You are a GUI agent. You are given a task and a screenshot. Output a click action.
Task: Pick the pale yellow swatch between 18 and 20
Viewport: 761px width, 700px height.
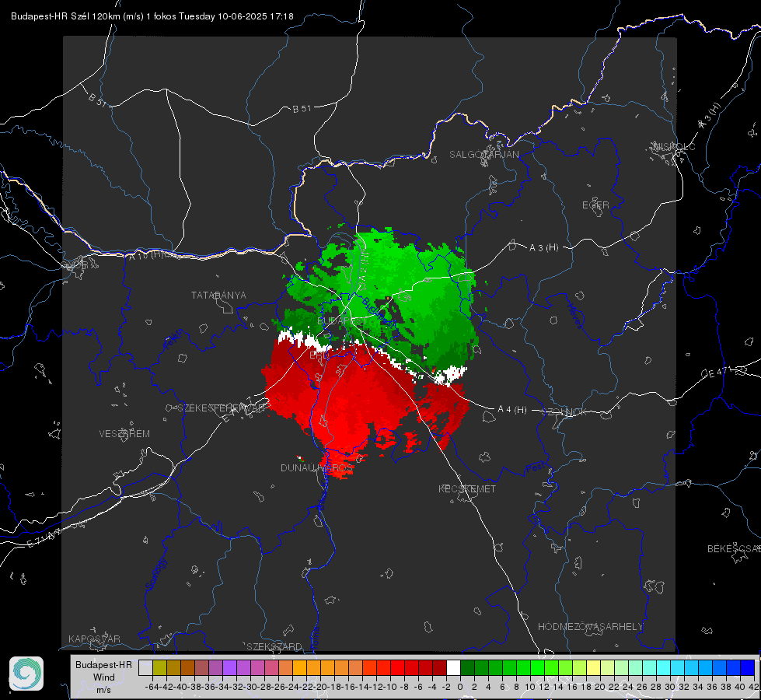click(594, 668)
